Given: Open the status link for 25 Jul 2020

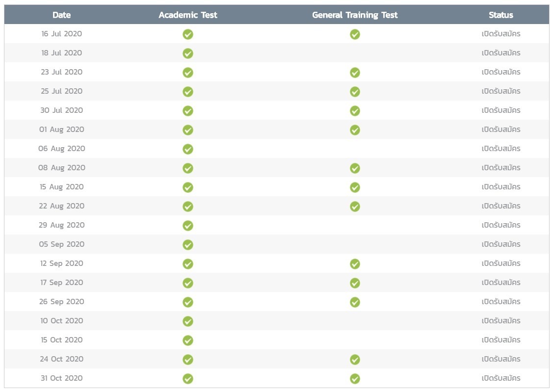Looking at the screenshot, I should (x=501, y=91).
